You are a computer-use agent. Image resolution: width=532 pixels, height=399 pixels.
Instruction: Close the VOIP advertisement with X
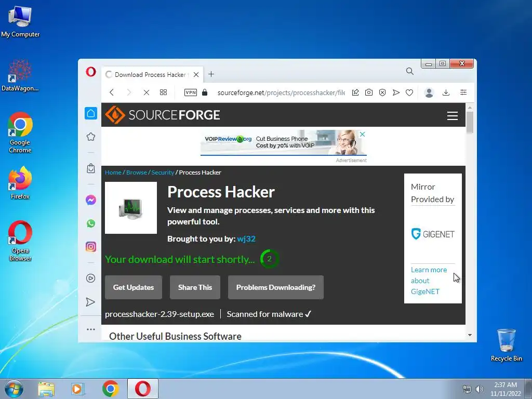coord(362,134)
